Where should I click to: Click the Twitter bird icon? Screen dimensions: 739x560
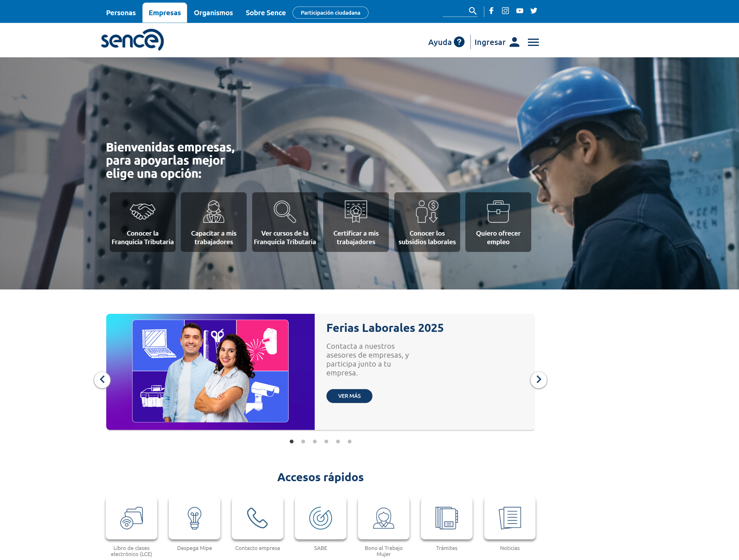coord(534,11)
